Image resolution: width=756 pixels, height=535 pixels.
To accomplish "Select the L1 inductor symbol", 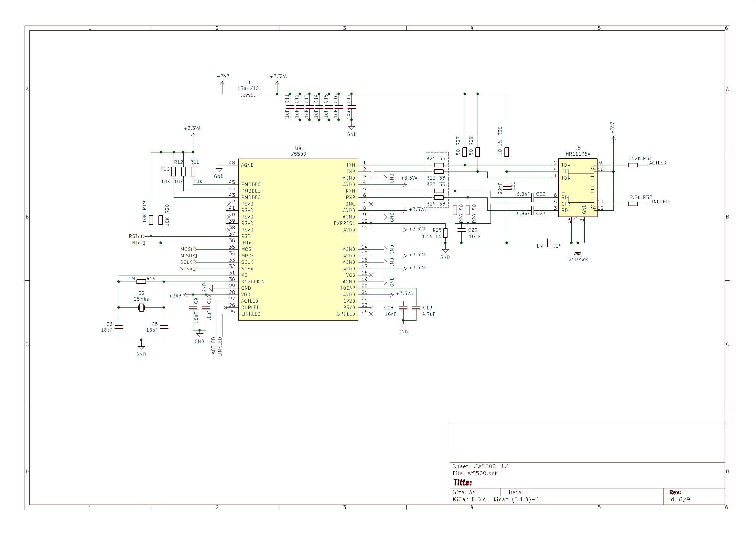I will (x=248, y=95).
